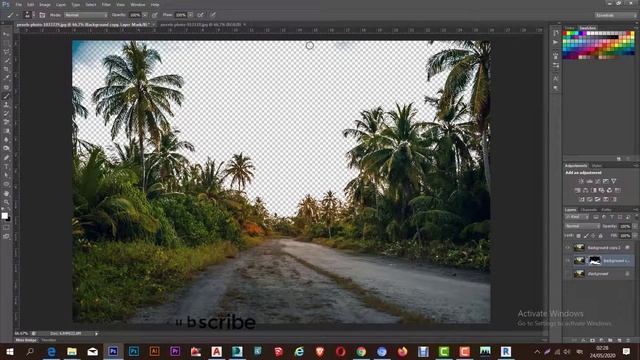
Task: Open the Opacity slider dropdown in options bar
Action: coord(145,15)
